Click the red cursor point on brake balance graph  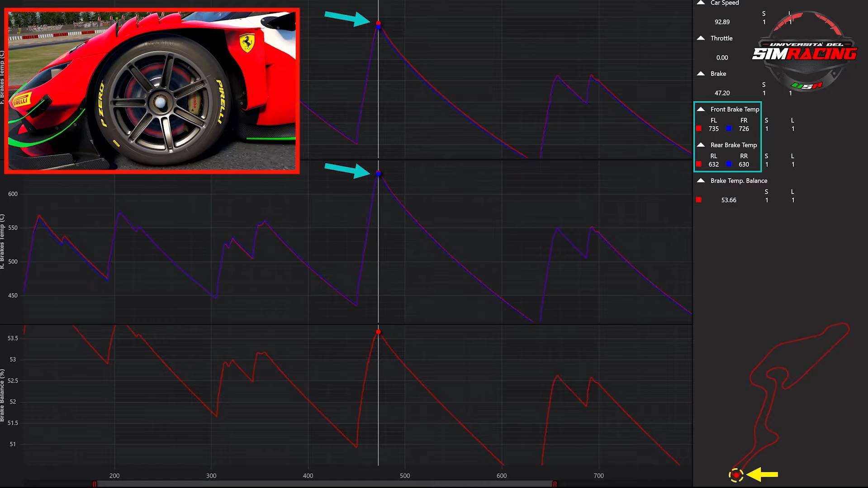tap(379, 332)
